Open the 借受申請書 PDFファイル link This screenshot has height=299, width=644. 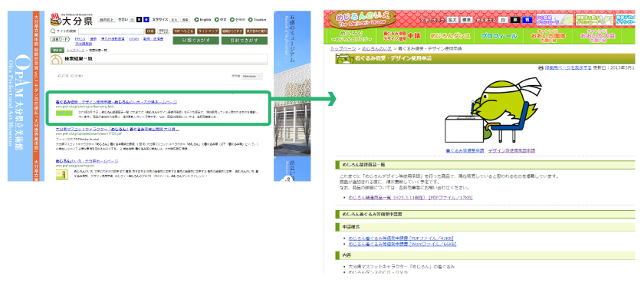(401, 238)
